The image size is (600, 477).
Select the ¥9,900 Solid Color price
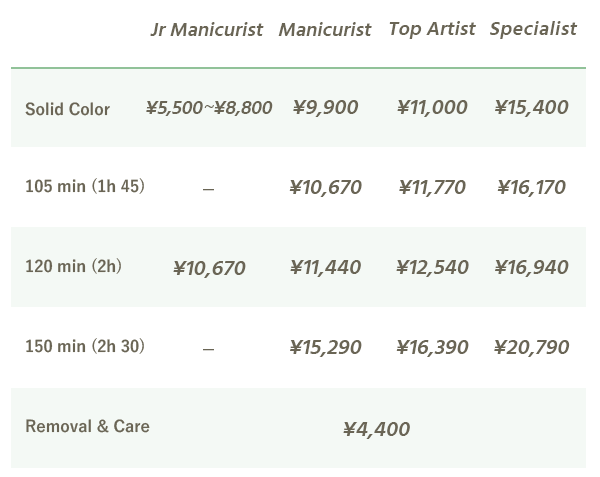(x=325, y=108)
